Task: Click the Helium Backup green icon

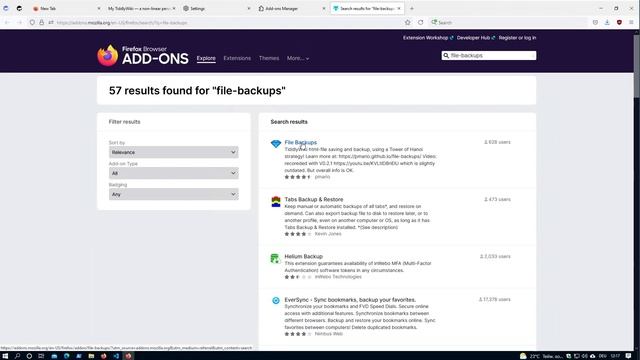Action: [275, 258]
